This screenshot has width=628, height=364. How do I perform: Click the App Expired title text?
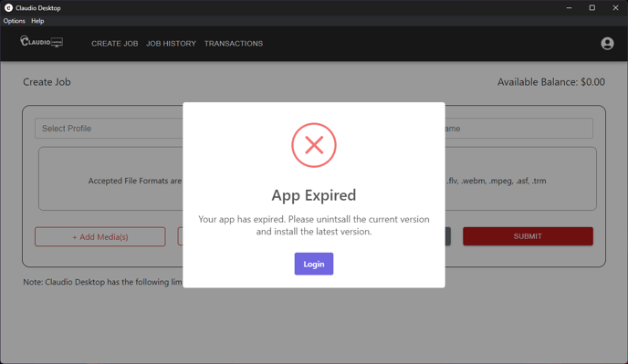pos(314,195)
